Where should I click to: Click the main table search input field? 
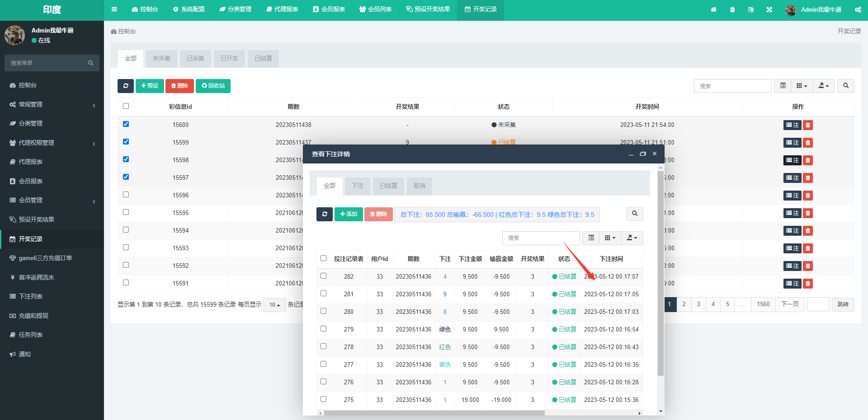point(732,86)
